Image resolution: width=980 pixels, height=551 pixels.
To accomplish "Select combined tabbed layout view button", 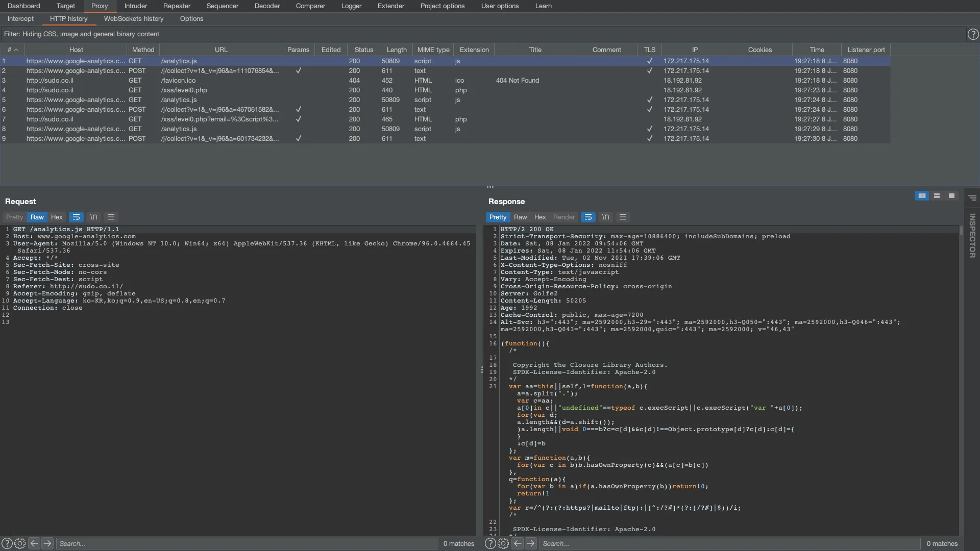I will click(x=951, y=196).
